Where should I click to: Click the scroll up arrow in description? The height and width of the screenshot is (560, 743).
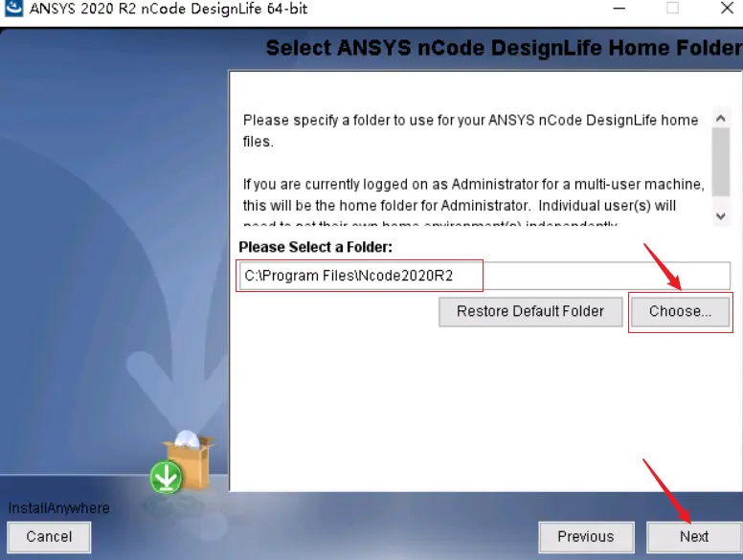pos(721,119)
